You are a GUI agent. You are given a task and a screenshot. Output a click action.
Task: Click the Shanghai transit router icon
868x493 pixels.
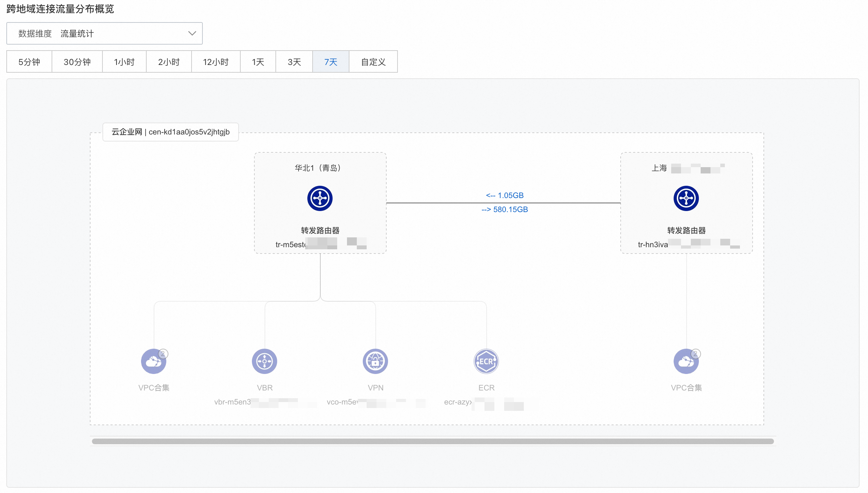[x=686, y=198]
